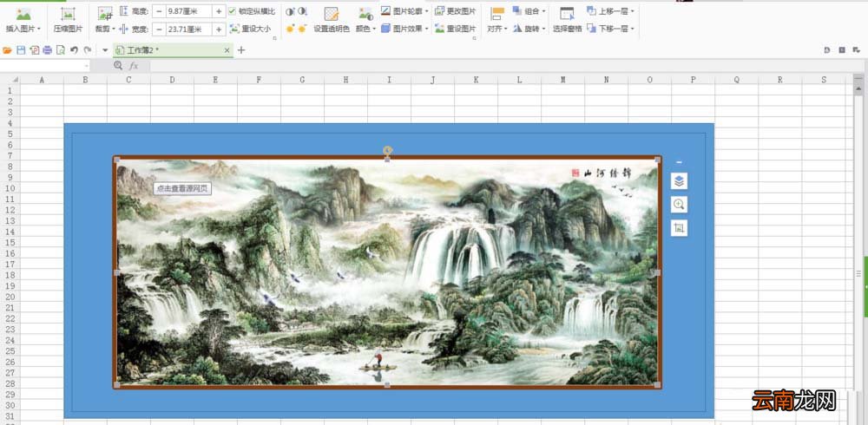Screen dimensions: 868x425
Task: Increase picture contrast icon
Action: coord(290,11)
